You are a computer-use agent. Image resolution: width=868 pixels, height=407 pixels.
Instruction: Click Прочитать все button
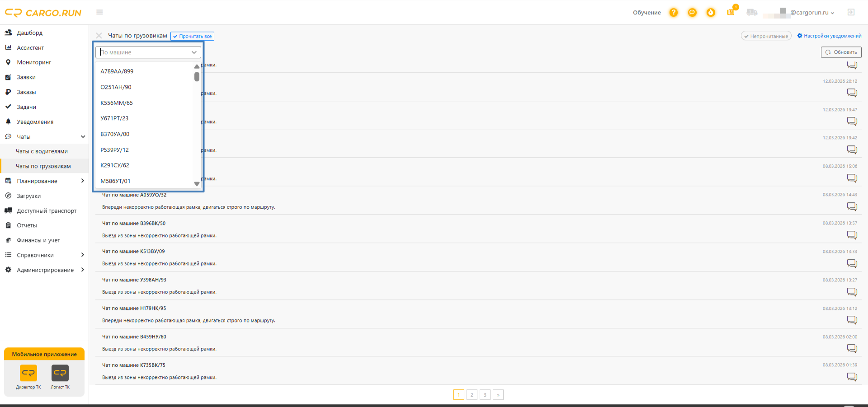[192, 36]
